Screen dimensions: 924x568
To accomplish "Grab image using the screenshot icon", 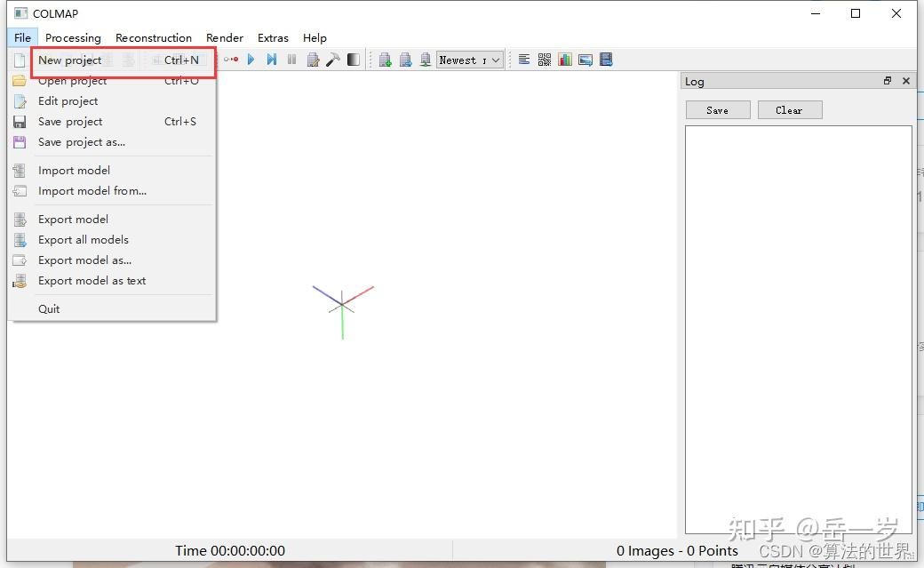I will tap(585, 60).
